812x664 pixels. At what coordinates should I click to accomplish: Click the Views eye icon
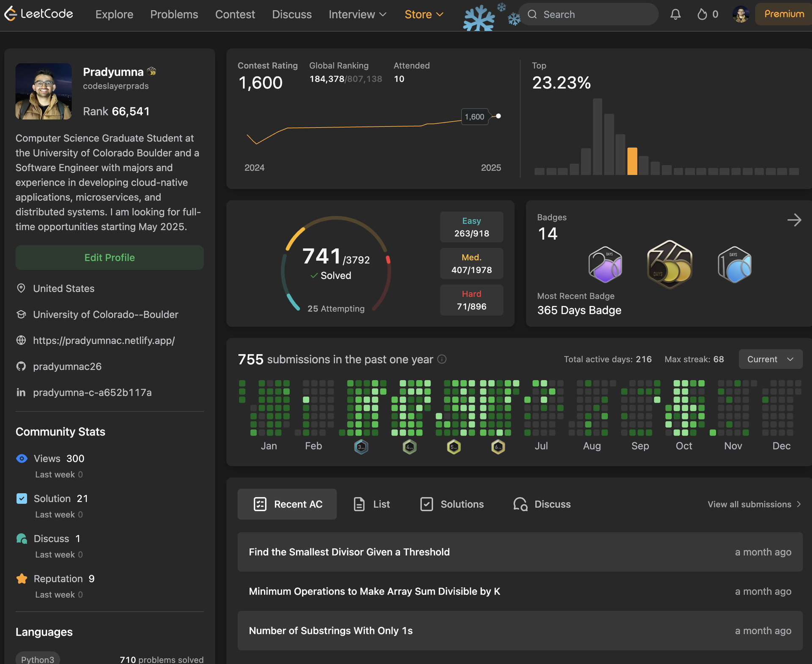[x=22, y=459]
